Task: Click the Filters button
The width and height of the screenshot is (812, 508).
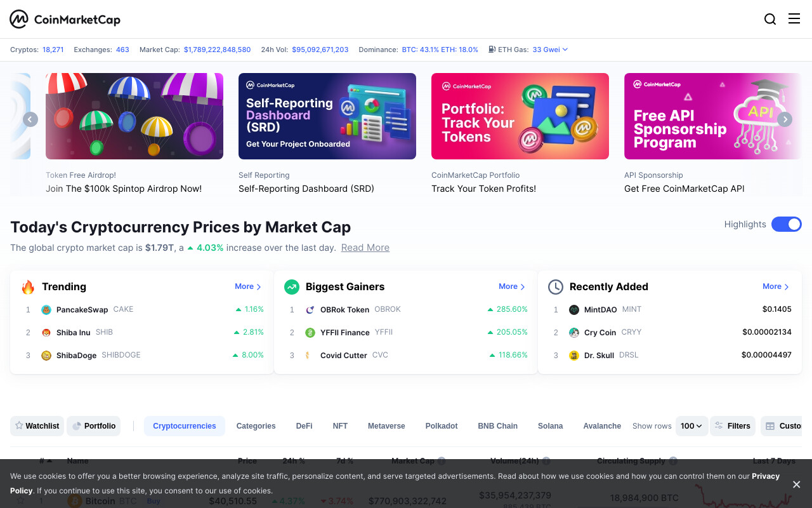Action: (x=733, y=426)
